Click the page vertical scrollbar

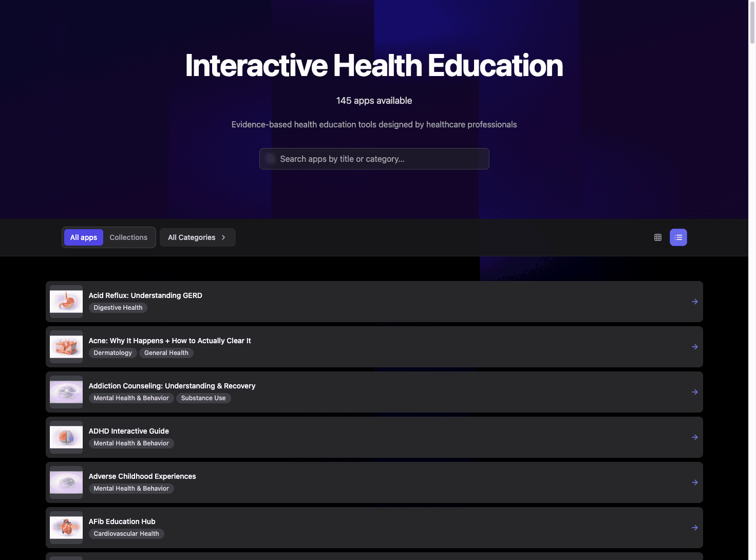pyautogui.click(x=752, y=23)
